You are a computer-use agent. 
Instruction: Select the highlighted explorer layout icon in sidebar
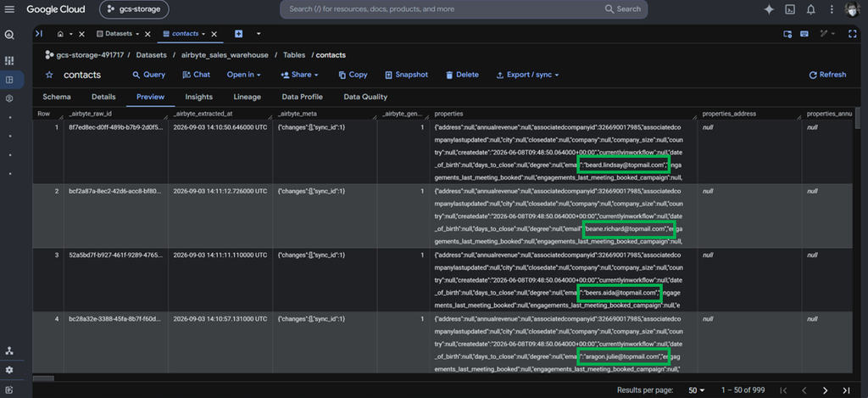pos(9,80)
